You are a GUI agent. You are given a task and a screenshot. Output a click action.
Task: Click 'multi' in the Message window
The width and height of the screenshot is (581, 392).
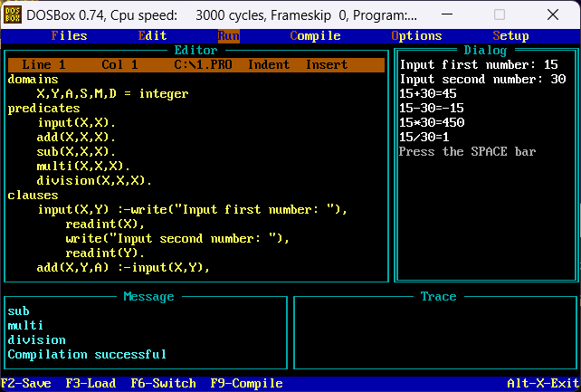pyautogui.click(x=25, y=326)
